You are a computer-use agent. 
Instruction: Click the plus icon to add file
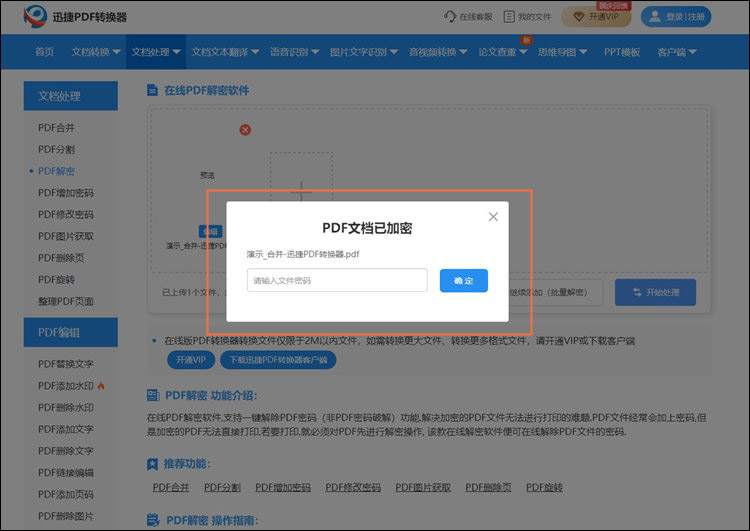[x=301, y=192]
